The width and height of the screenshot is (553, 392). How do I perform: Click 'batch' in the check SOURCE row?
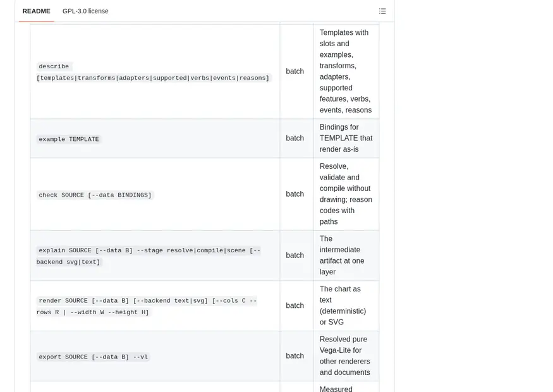click(295, 193)
